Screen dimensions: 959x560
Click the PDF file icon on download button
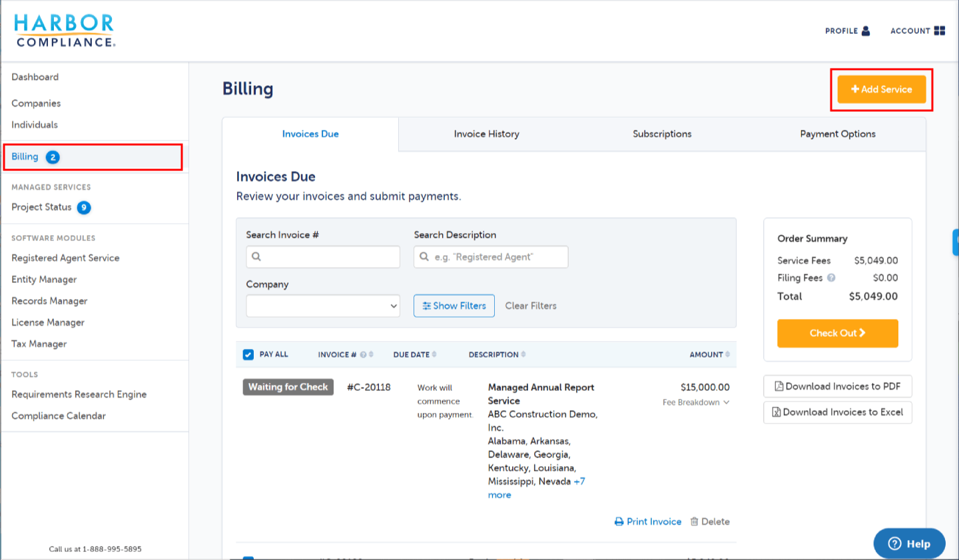coord(779,386)
